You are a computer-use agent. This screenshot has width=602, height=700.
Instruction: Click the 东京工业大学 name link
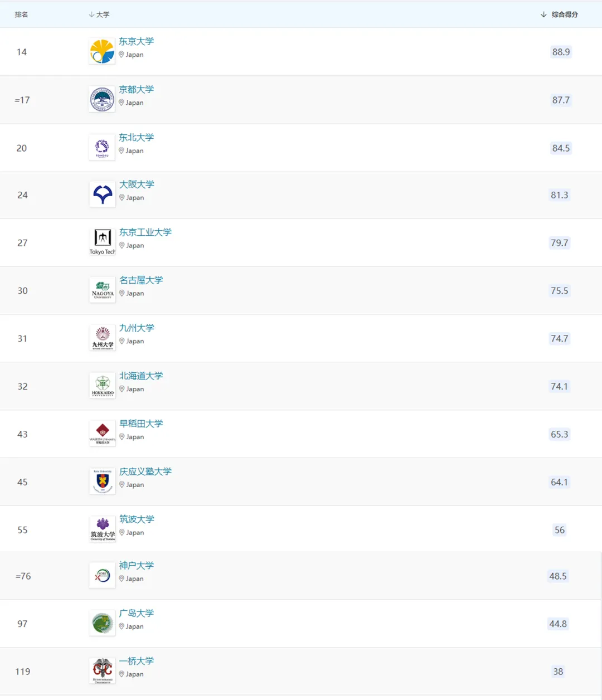[145, 232]
